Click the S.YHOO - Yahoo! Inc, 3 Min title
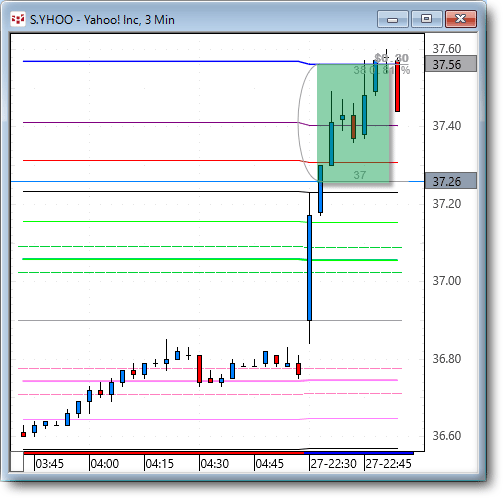The width and height of the screenshot is (504, 499). click(x=102, y=20)
